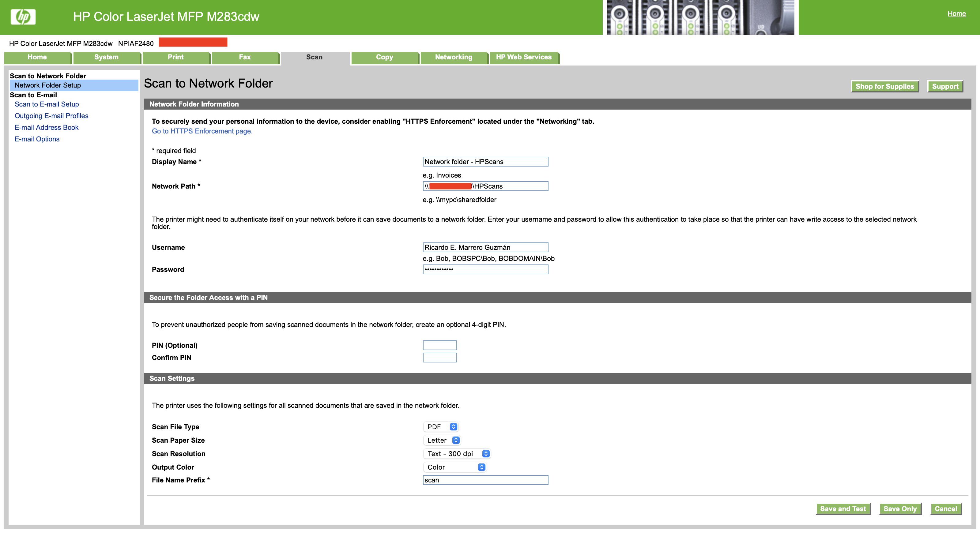Open the Scan Resolution dropdown

pyautogui.click(x=457, y=454)
